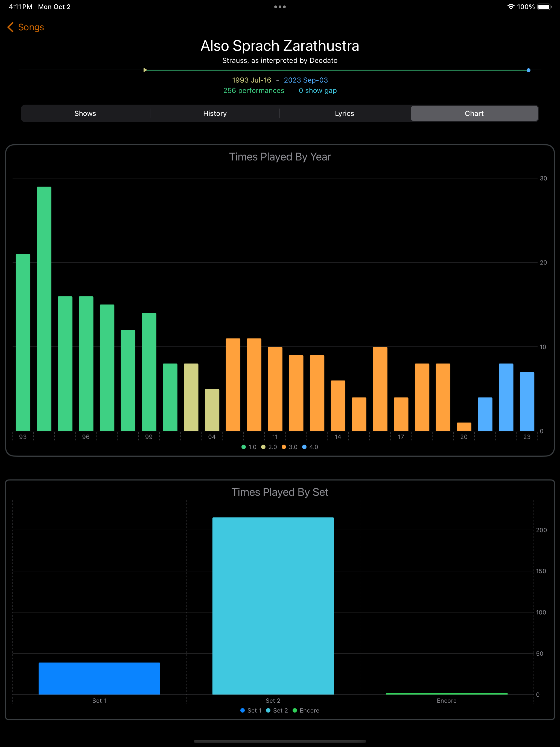
Task: Tap the orange bar above label 17
Action: click(401, 414)
